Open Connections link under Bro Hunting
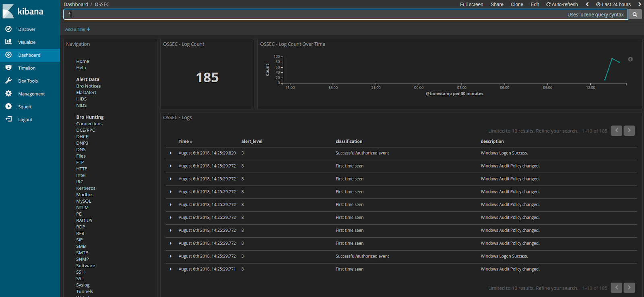This screenshot has width=644, height=297. (89, 124)
